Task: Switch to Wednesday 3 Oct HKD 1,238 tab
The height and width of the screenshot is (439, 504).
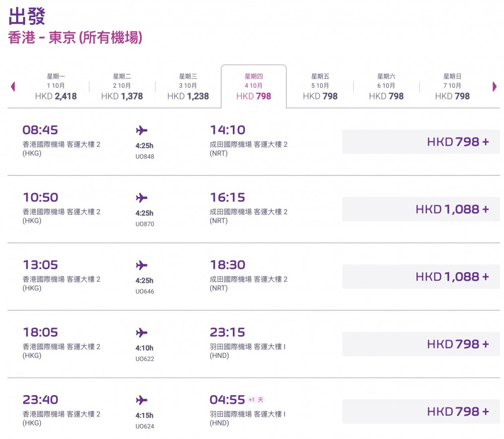Action: (188, 87)
